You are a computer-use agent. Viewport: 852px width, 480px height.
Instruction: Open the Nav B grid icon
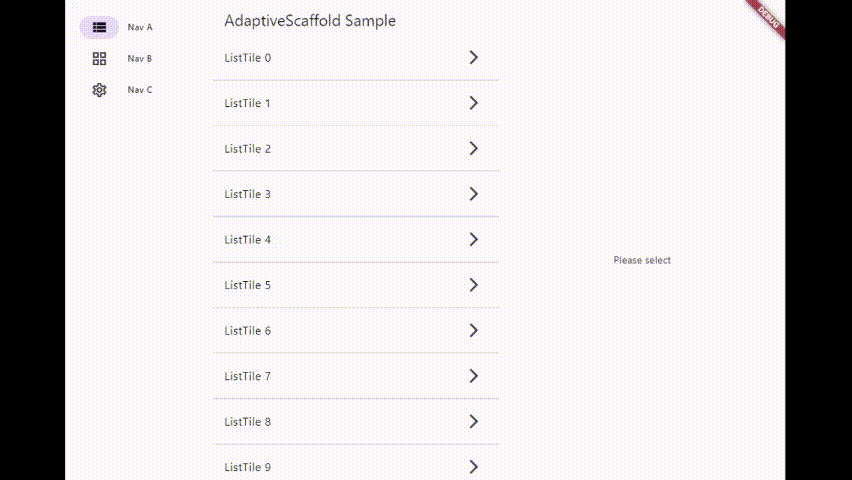[x=99, y=58]
